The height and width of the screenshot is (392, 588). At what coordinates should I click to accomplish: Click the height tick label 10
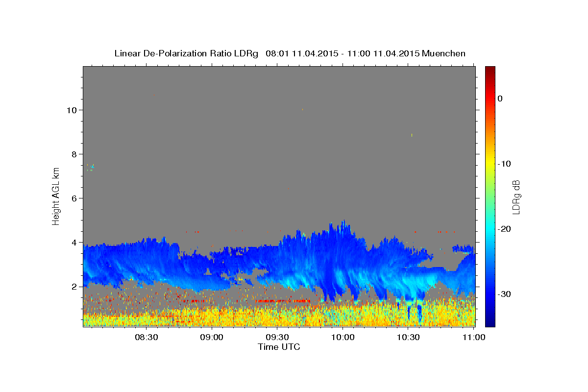tap(72, 110)
